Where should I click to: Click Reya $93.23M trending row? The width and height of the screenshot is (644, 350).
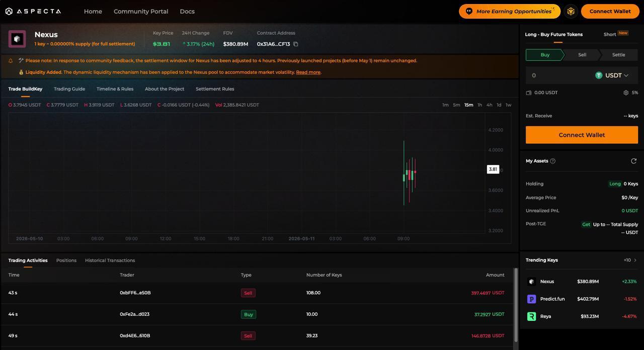(x=582, y=316)
